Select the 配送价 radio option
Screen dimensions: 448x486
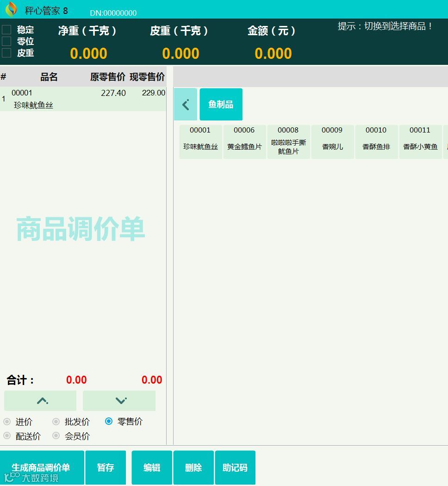pos(7,436)
